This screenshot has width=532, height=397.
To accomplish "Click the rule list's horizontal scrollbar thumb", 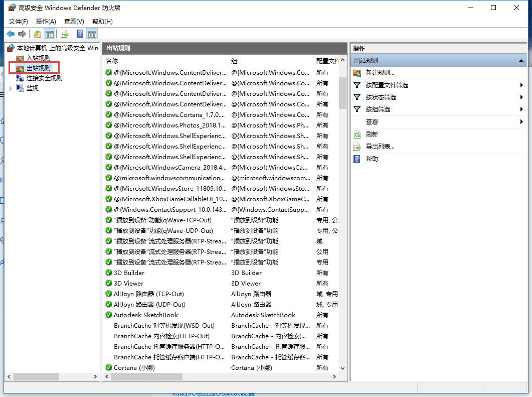I will point(146,376).
